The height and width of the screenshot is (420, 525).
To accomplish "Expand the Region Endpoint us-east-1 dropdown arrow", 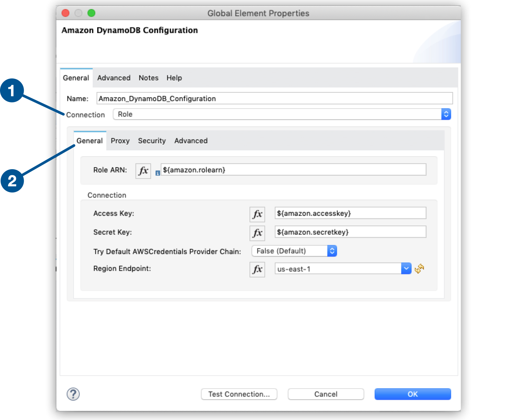I will (x=406, y=269).
